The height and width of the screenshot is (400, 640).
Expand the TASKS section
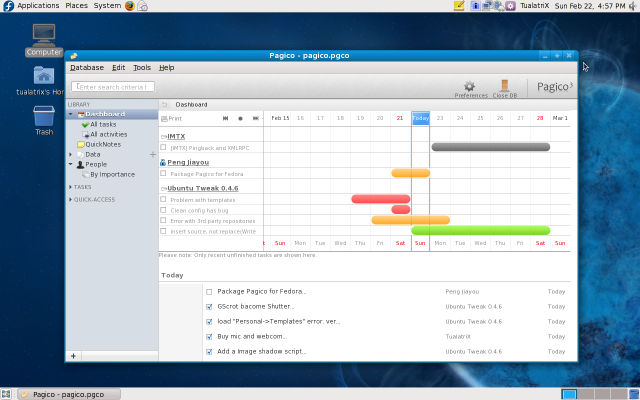(70, 187)
